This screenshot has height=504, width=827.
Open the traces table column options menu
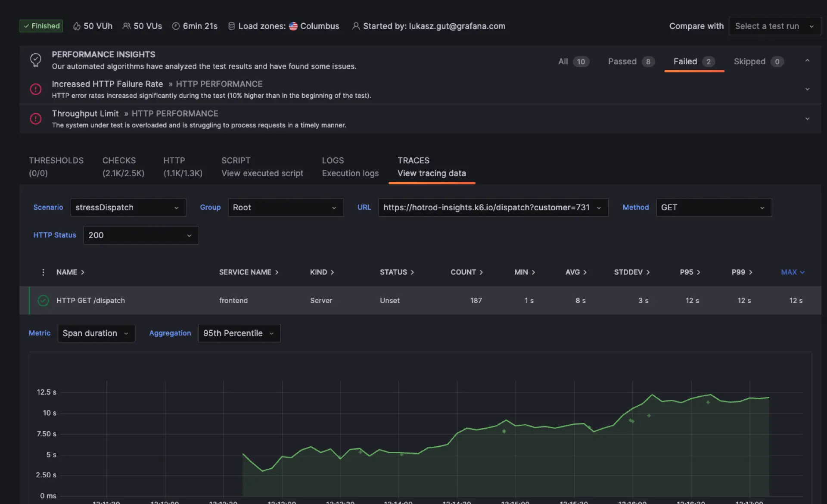click(43, 272)
